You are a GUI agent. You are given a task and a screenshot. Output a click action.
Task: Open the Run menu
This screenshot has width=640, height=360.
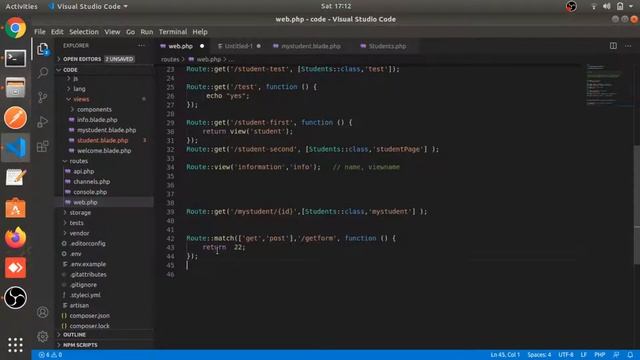point(147,32)
